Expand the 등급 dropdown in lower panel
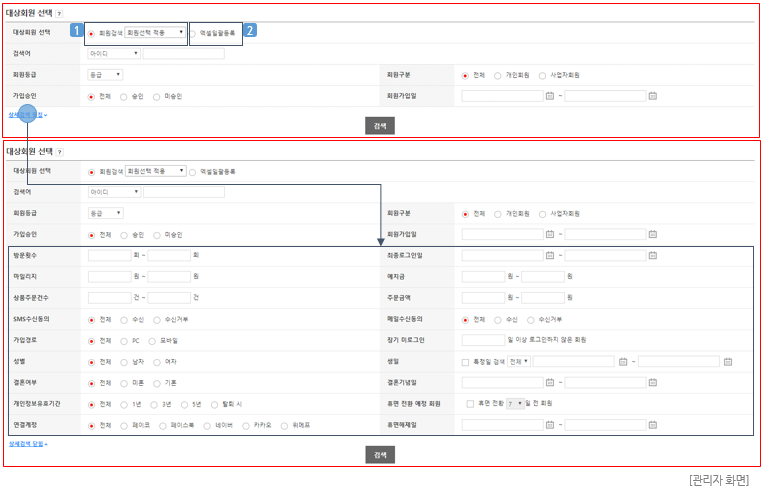The image size is (764, 495). pos(105,213)
